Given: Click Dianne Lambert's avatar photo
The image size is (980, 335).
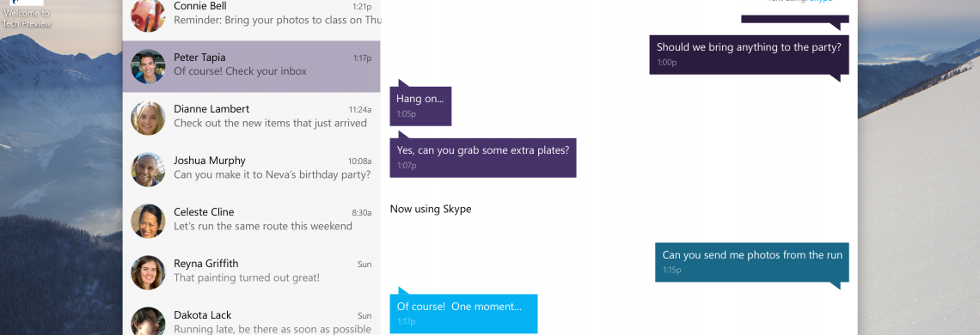Looking at the screenshot, I should click(x=148, y=118).
